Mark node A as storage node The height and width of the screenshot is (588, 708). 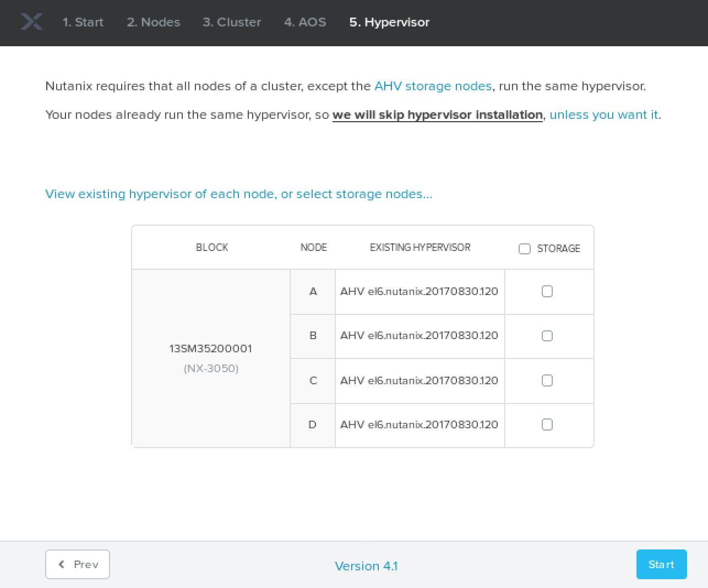[x=547, y=291]
